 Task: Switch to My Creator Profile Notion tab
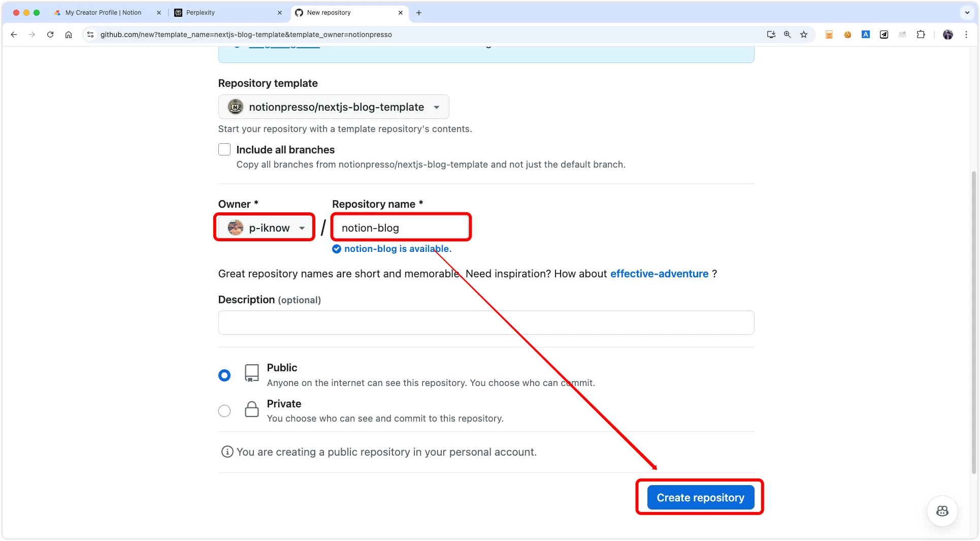[104, 13]
